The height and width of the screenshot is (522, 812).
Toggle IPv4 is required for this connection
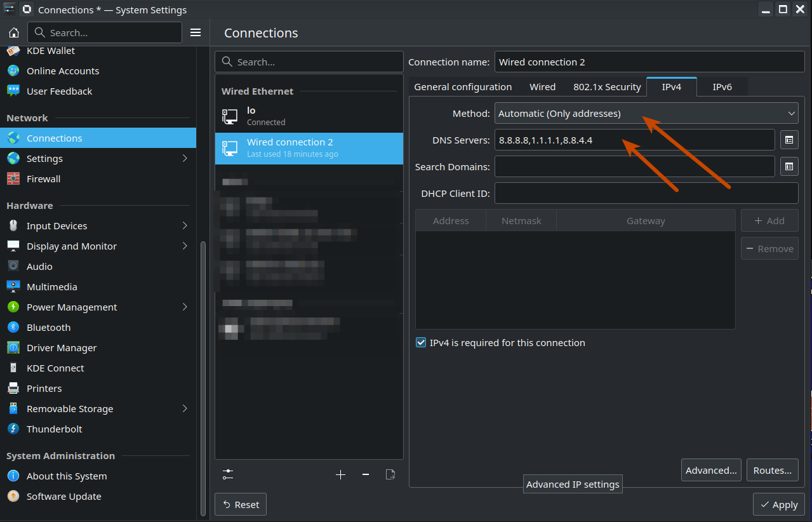click(x=420, y=343)
